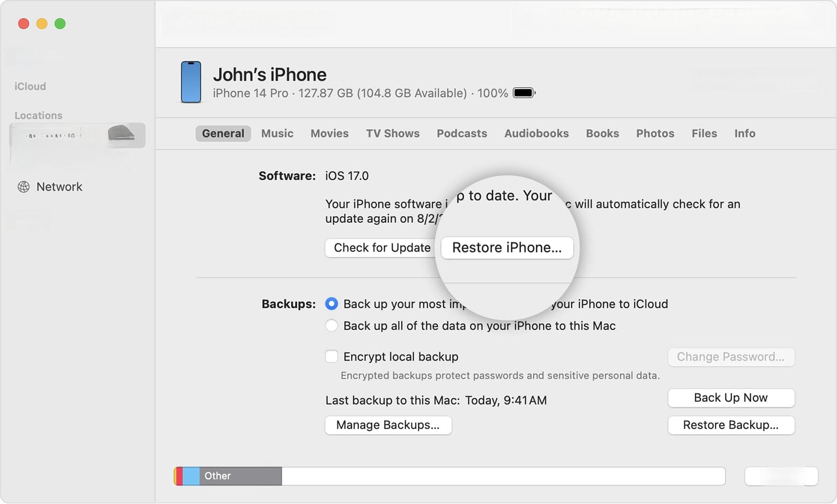This screenshot has width=837, height=504.
Task: Click the blurred button beside storage bar
Action: coord(781,476)
